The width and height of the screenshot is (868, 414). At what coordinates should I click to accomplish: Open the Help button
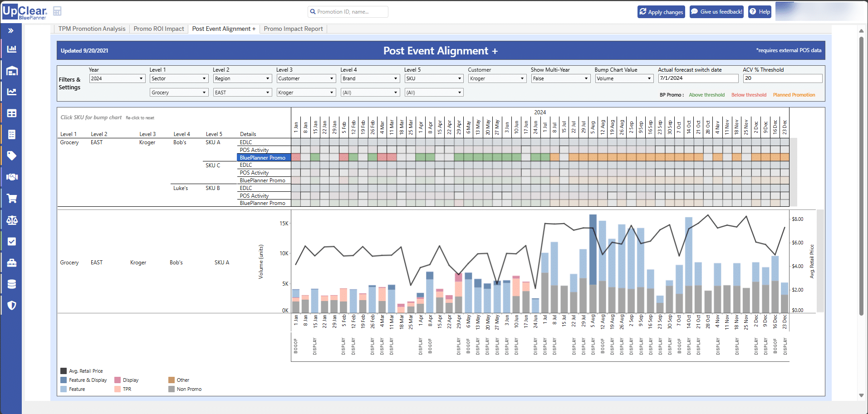[760, 12]
